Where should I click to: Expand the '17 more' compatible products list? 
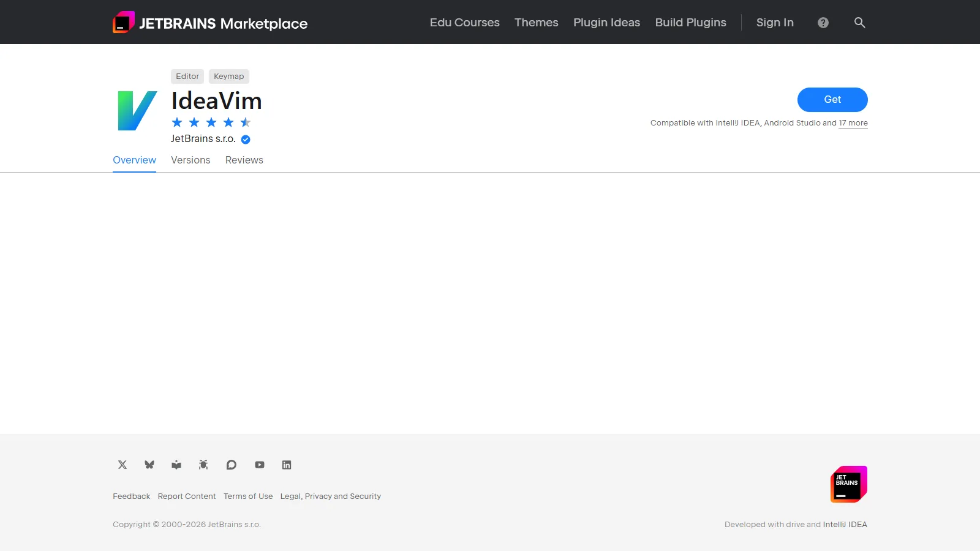pyautogui.click(x=853, y=123)
